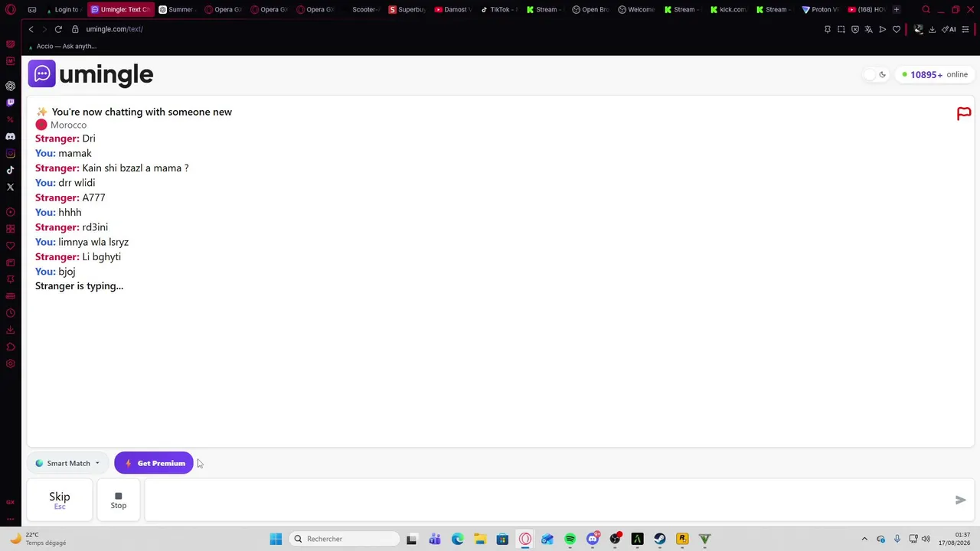Open the sidebar Settings gear icon

10,364
